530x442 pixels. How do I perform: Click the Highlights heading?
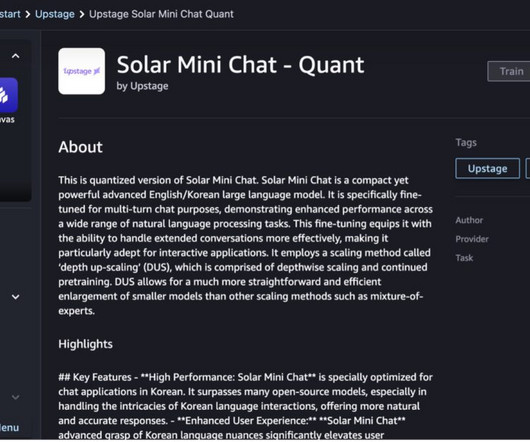[x=86, y=344]
